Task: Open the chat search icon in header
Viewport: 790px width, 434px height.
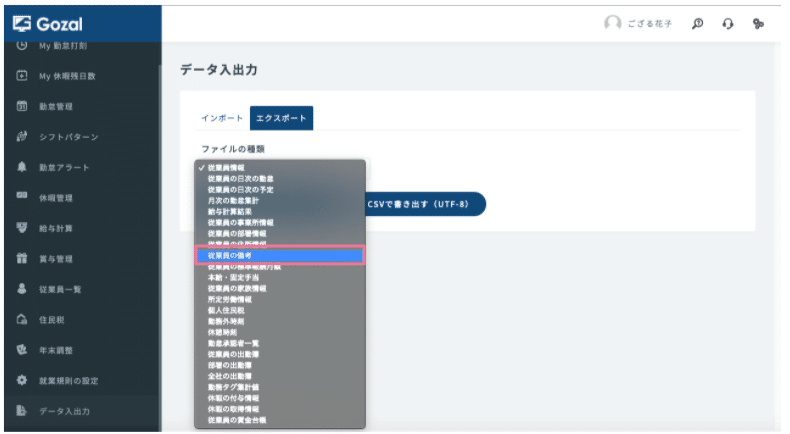Action: point(697,23)
